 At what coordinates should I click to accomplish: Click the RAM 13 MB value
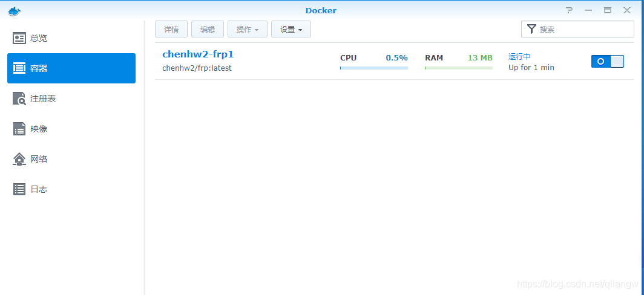[480, 58]
